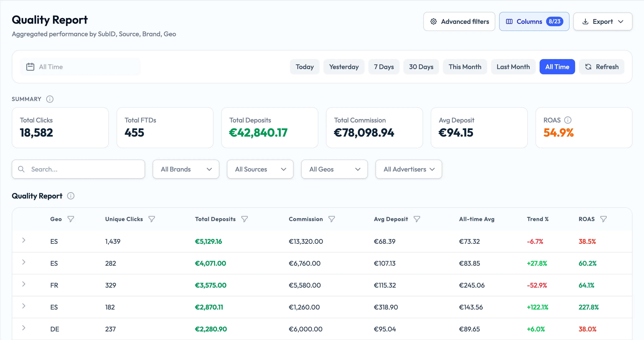644x340 pixels.
Task: Open the Export dropdown
Action: point(603,21)
